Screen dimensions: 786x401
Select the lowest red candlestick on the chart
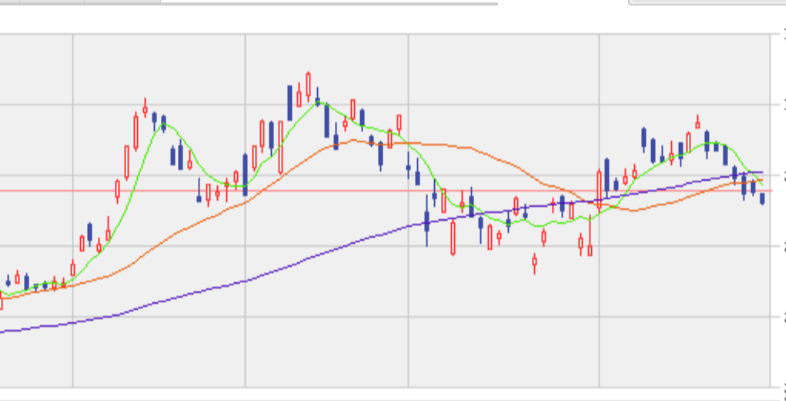point(535,264)
